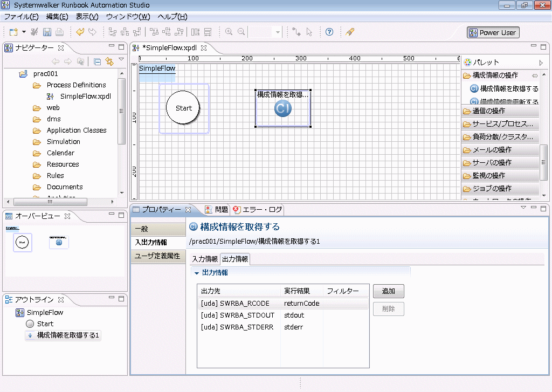
Task: Select the Application Classes folder
Action: (77, 130)
